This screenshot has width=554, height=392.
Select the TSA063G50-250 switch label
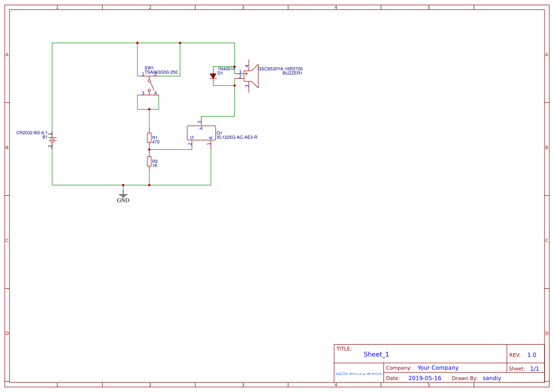coord(161,73)
